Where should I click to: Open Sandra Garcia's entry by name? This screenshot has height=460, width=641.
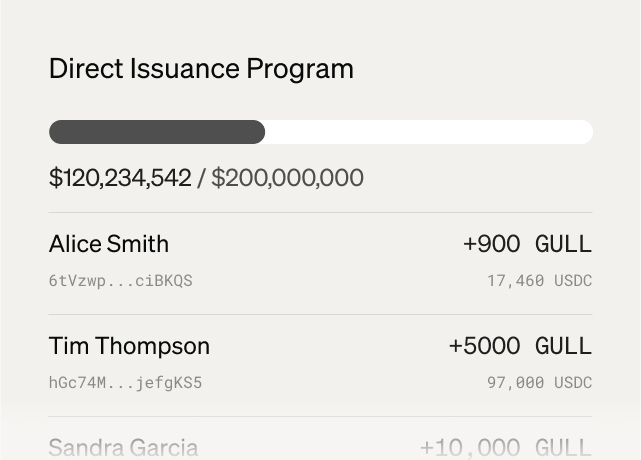(x=123, y=447)
